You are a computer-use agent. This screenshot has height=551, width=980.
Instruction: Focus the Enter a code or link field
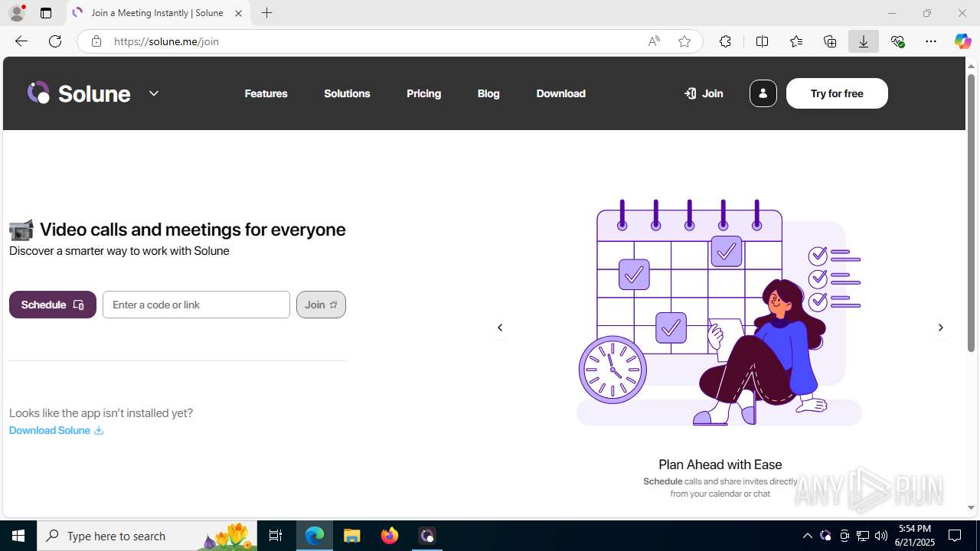click(x=196, y=305)
